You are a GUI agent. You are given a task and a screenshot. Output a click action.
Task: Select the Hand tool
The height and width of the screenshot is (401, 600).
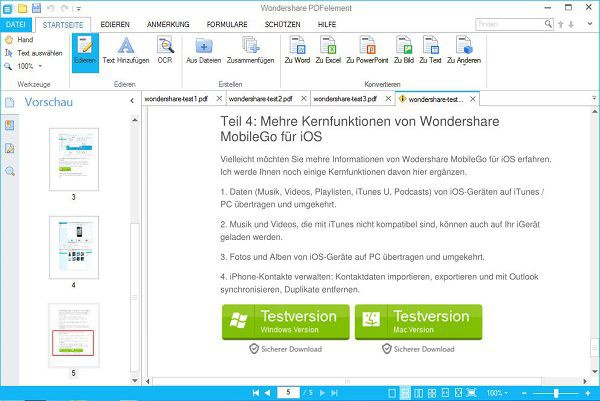pos(19,39)
